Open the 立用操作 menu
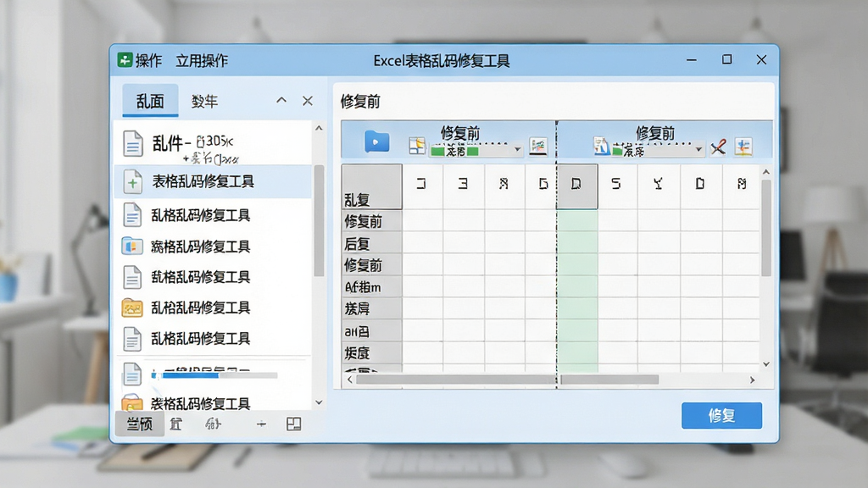This screenshot has width=868, height=488. (202, 60)
